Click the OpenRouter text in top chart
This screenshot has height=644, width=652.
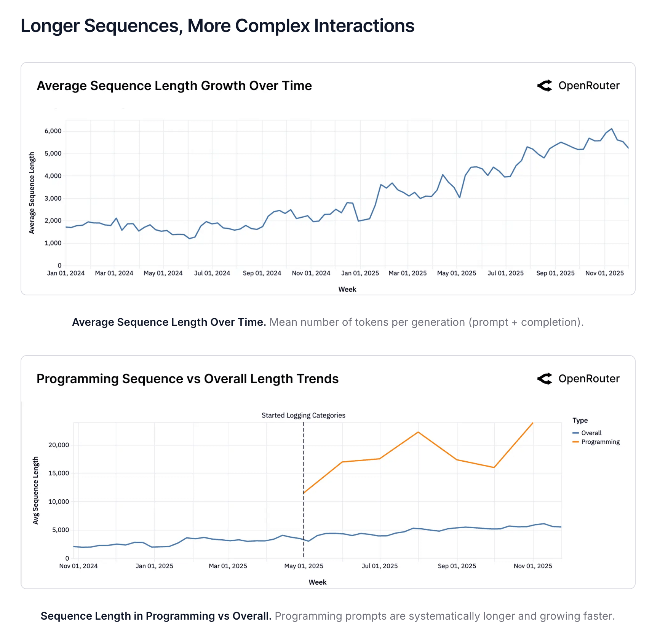click(589, 86)
